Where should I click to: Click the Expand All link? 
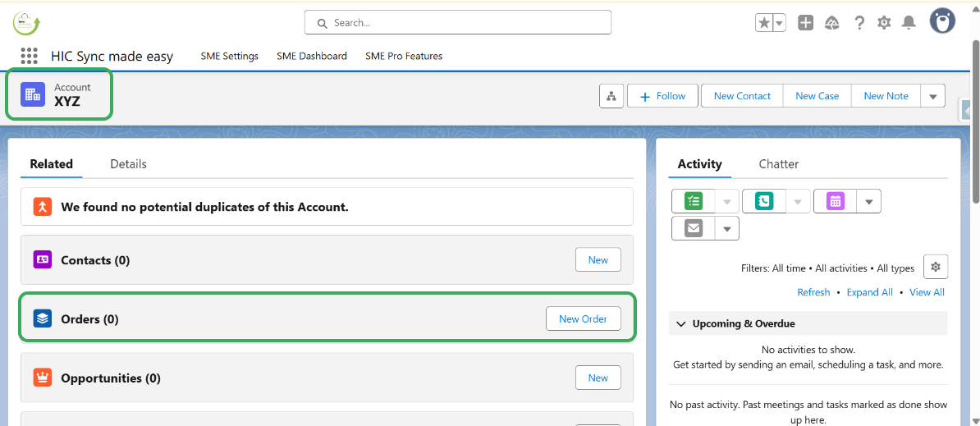click(x=869, y=292)
